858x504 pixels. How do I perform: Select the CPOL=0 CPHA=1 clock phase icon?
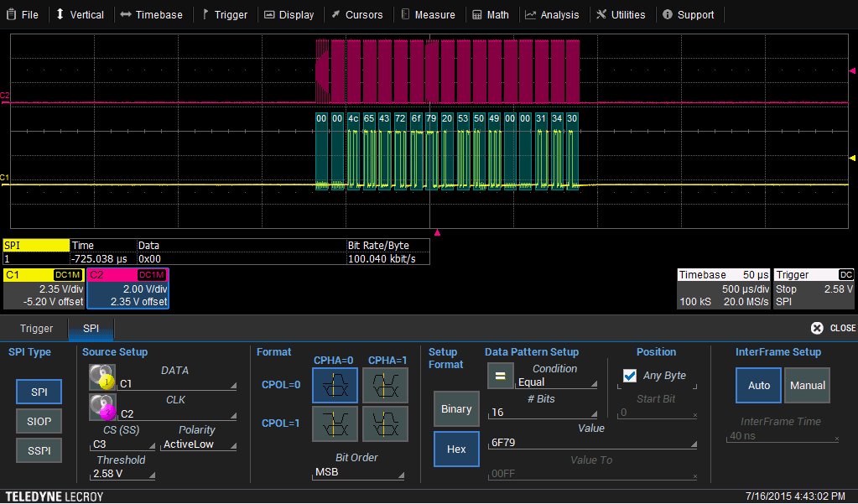click(384, 386)
